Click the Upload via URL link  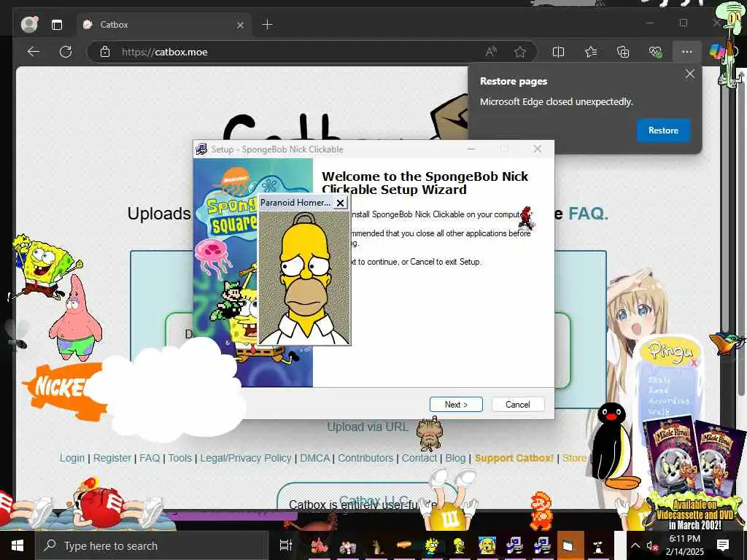(368, 427)
